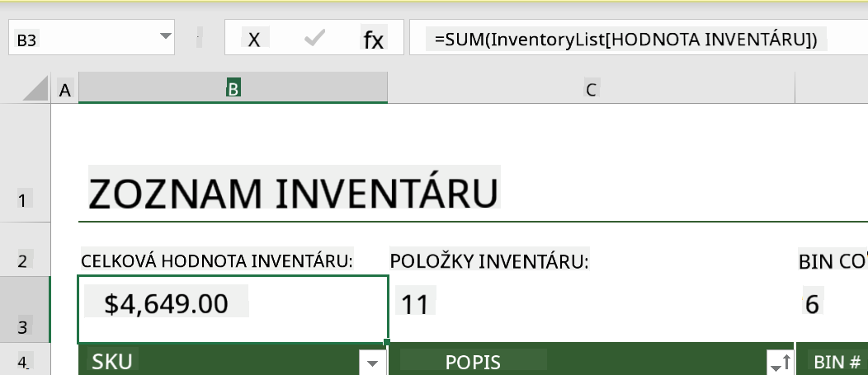Expand the Name Box dropdown arrow
Viewport: 868px width, 375px height.
point(165,36)
